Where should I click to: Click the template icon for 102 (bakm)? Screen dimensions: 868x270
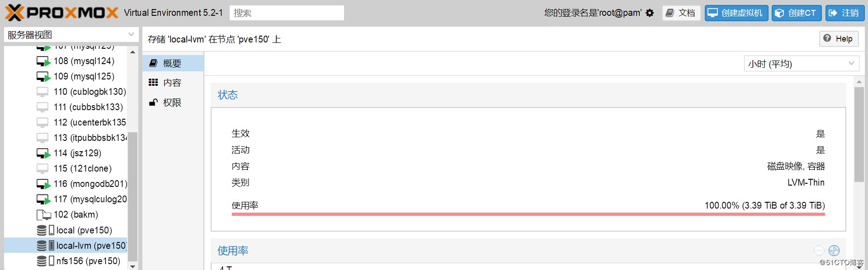[x=43, y=215]
